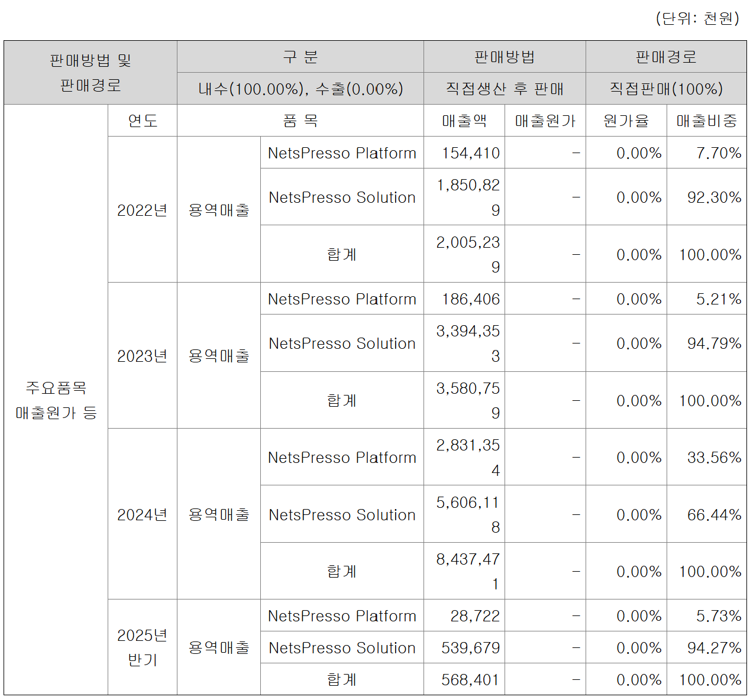750x700 pixels.
Task: Click the sales value 539,679
Action: pyautogui.click(x=464, y=648)
